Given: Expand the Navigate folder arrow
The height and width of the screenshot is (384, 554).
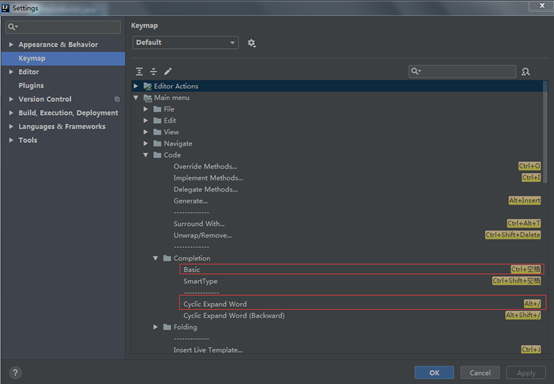Looking at the screenshot, I should [x=146, y=143].
